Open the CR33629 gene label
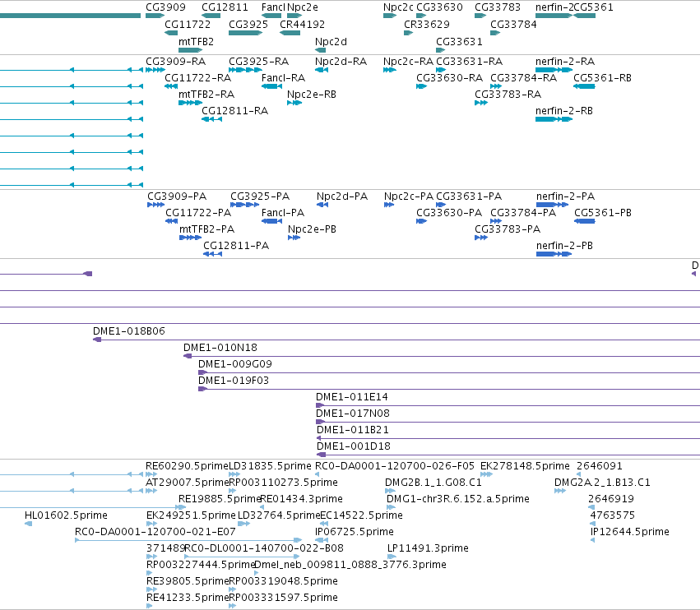This screenshot has width=700, height=610. coord(427,24)
